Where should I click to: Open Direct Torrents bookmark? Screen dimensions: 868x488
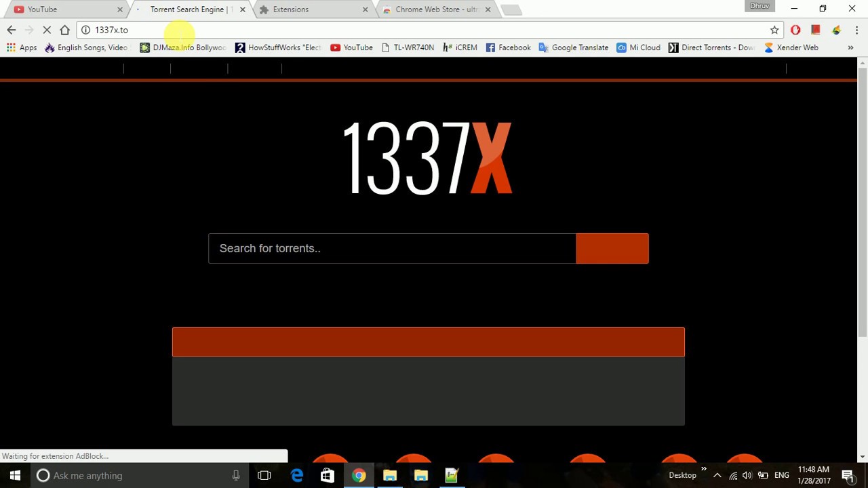click(x=711, y=47)
